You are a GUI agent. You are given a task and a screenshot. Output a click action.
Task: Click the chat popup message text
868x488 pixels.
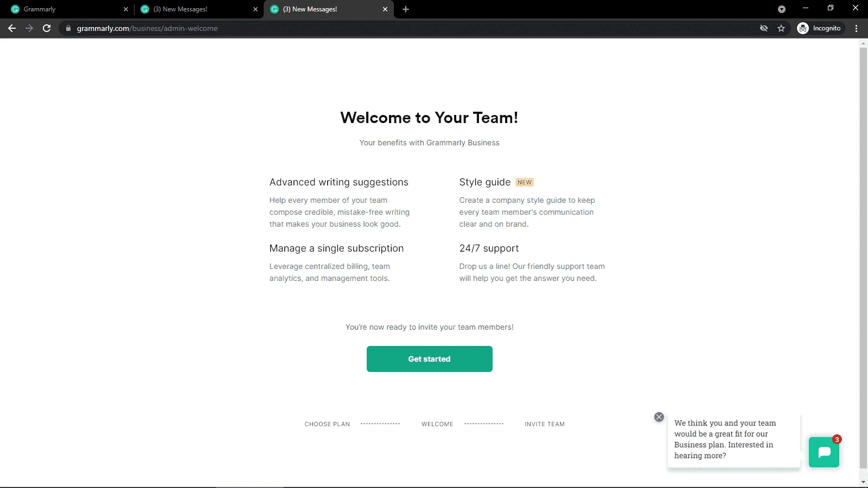725,439
